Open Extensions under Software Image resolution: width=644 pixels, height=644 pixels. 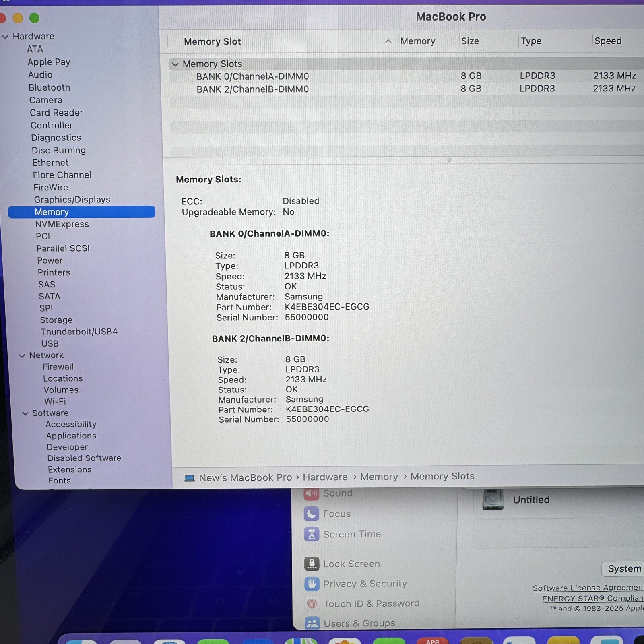pos(70,470)
